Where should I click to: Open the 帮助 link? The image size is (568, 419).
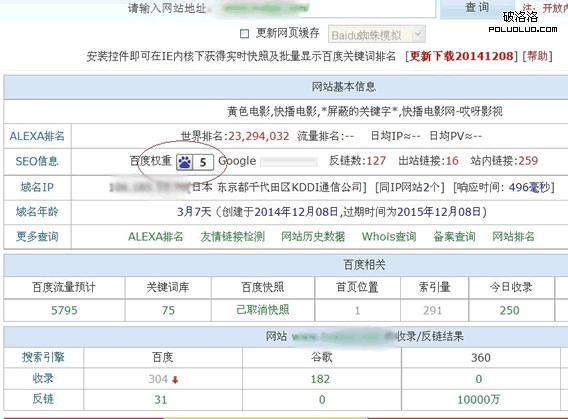[x=537, y=56]
